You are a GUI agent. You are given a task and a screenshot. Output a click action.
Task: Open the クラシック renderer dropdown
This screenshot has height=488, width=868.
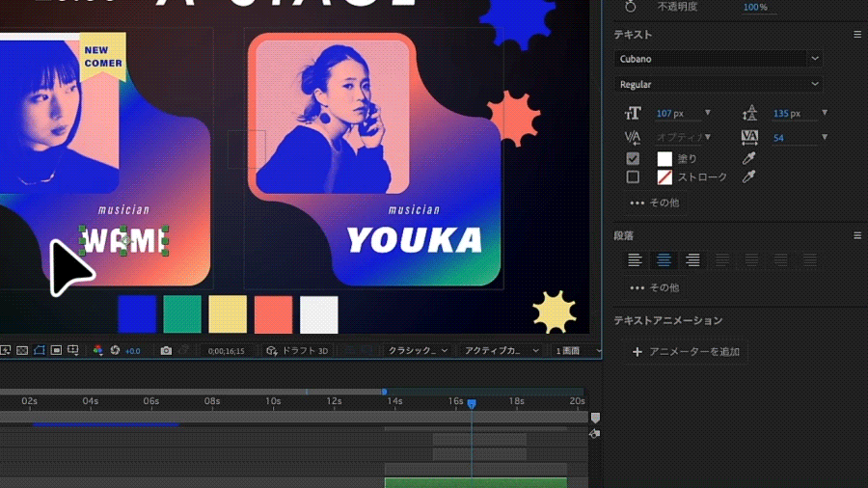(x=418, y=351)
